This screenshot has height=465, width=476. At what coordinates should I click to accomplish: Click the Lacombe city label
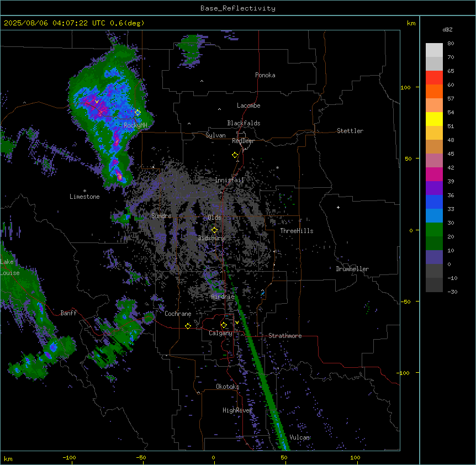pos(248,105)
